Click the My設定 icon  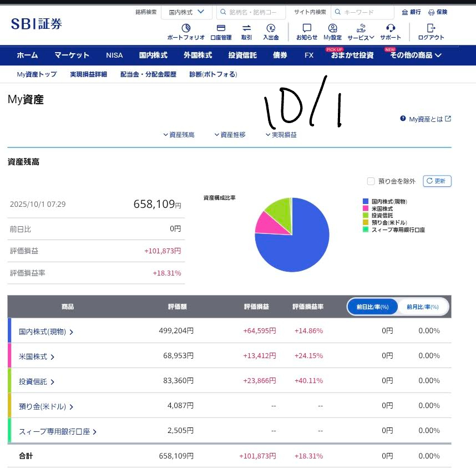(x=332, y=28)
